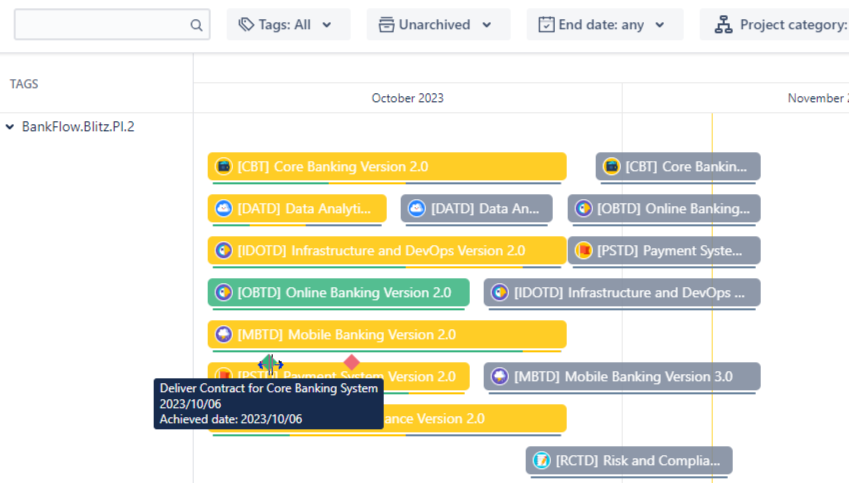Viewport: 849px width, 483px height.
Task: Click the tag icon in Tags filter
Action: 246,24
